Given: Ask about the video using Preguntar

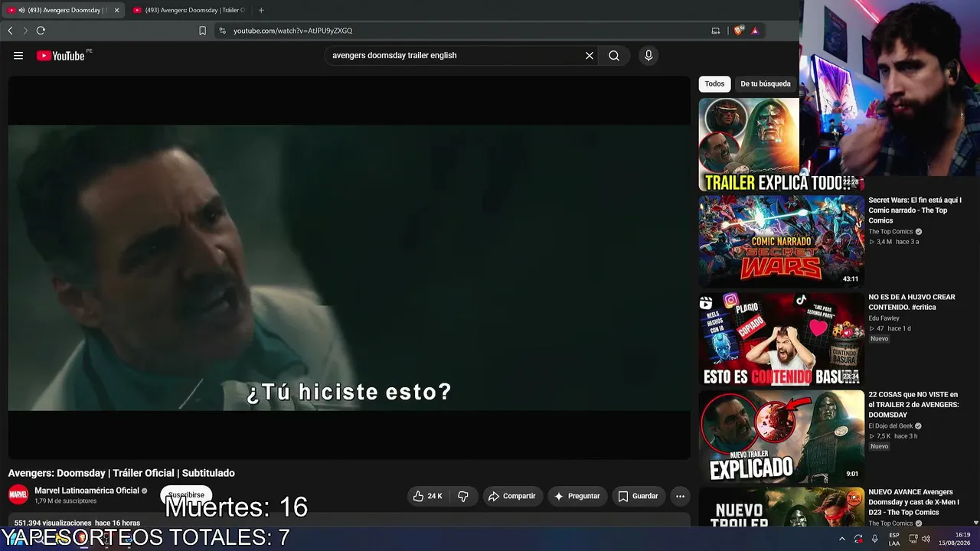Looking at the screenshot, I should 577,496.
